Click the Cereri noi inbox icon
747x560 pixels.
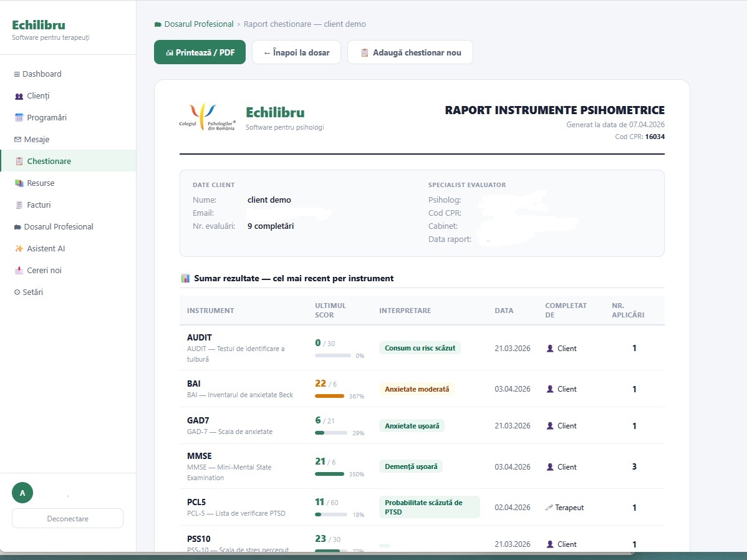tap(19, 271)
